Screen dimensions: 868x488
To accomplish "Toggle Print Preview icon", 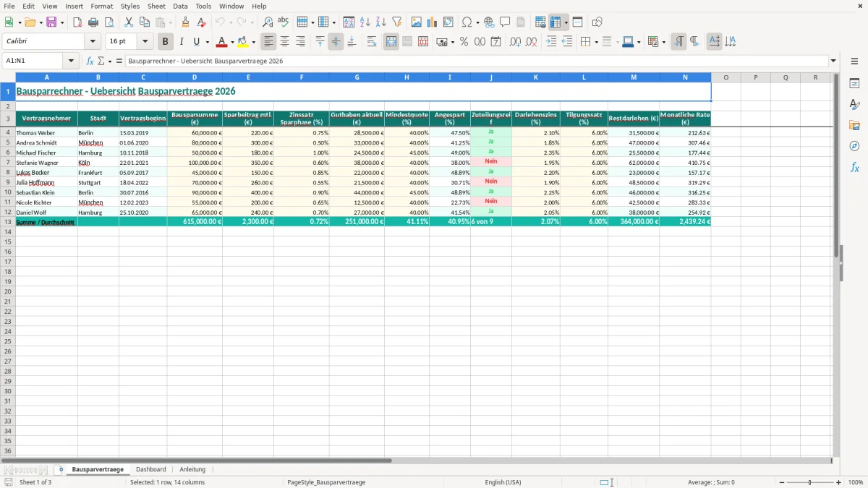I will (x=109, y=22).
